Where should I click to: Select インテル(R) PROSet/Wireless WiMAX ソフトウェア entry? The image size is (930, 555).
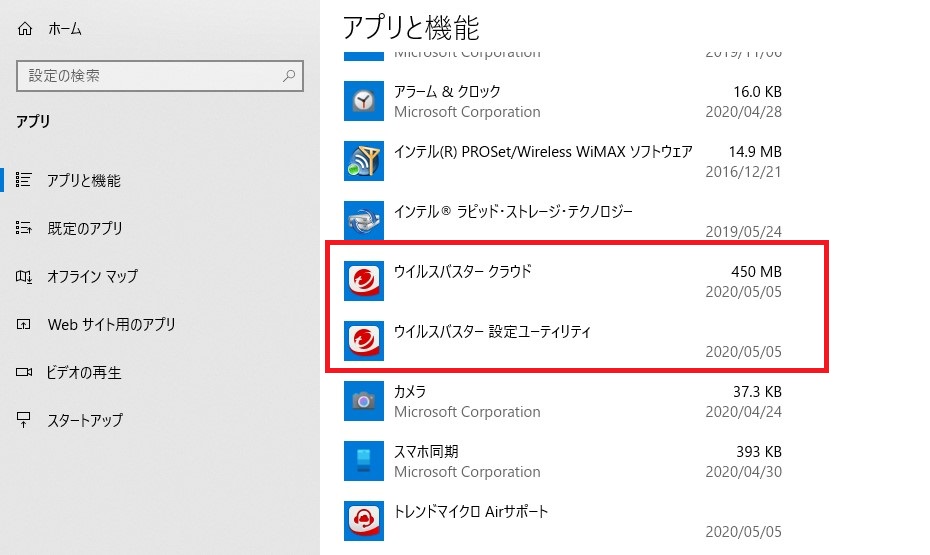543,152
